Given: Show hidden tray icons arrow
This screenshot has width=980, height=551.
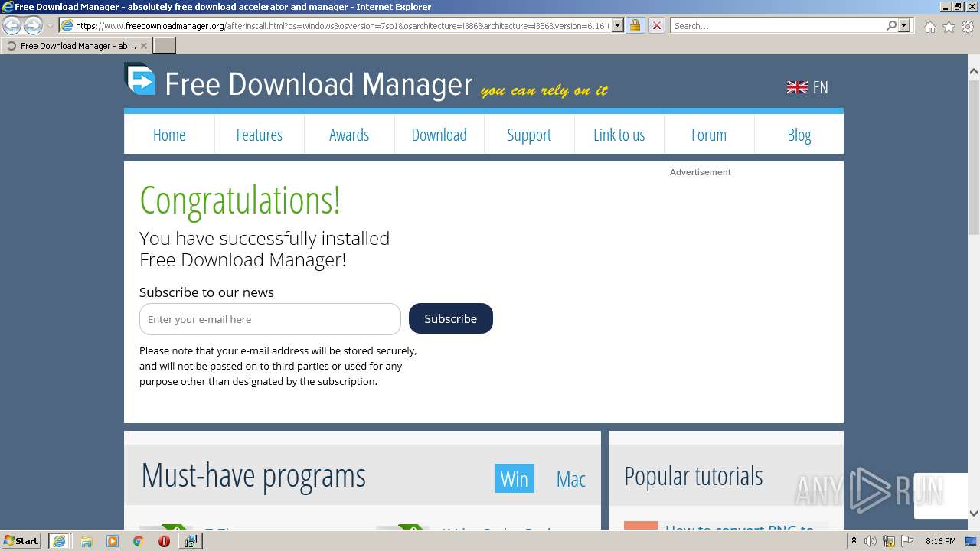Looking at the screenshot, I should [854, 541].
